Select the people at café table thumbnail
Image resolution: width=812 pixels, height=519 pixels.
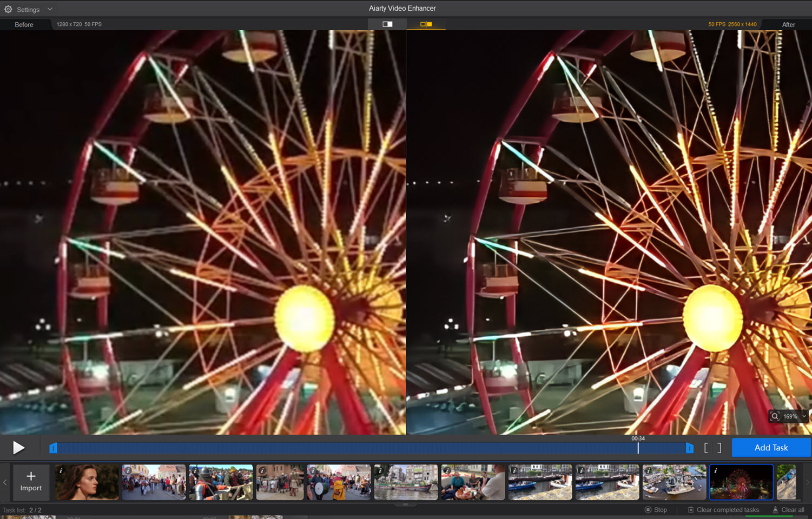coord(473,482)
